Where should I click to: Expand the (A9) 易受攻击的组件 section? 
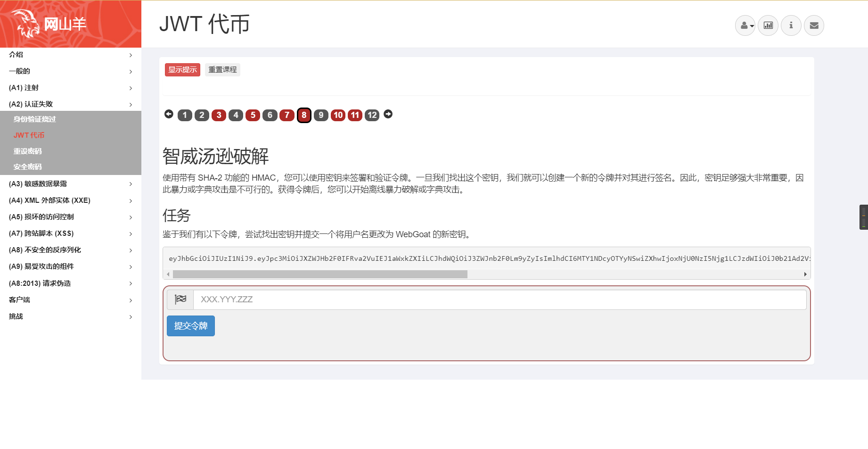point(71,266)
